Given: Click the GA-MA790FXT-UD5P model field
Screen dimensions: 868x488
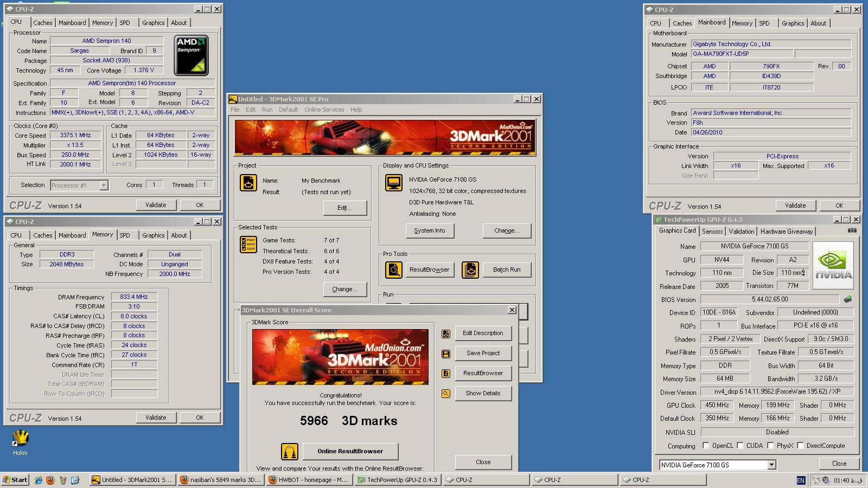Looking at the screenshot, I should click(x=742, y=54).
